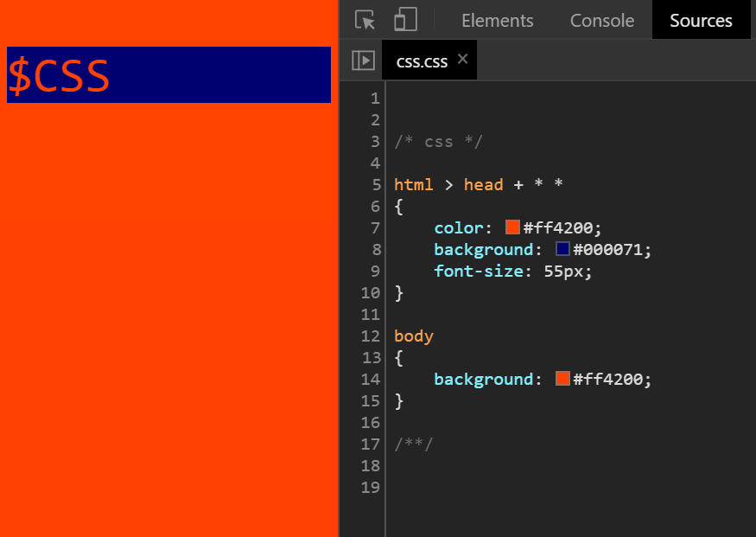The image size is (756, 537).
Task: Click line number 7 in the gutter
Action: point(375,227)
